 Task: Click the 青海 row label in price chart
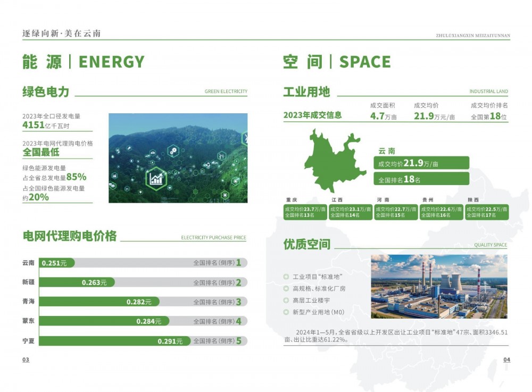coord(29,301)
